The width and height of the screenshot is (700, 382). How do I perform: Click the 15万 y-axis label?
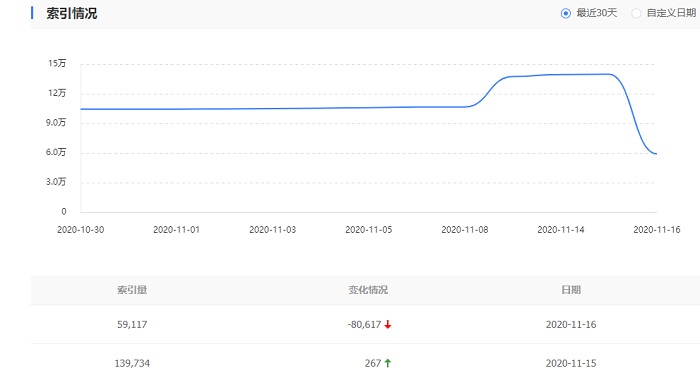tap(57, 63)
